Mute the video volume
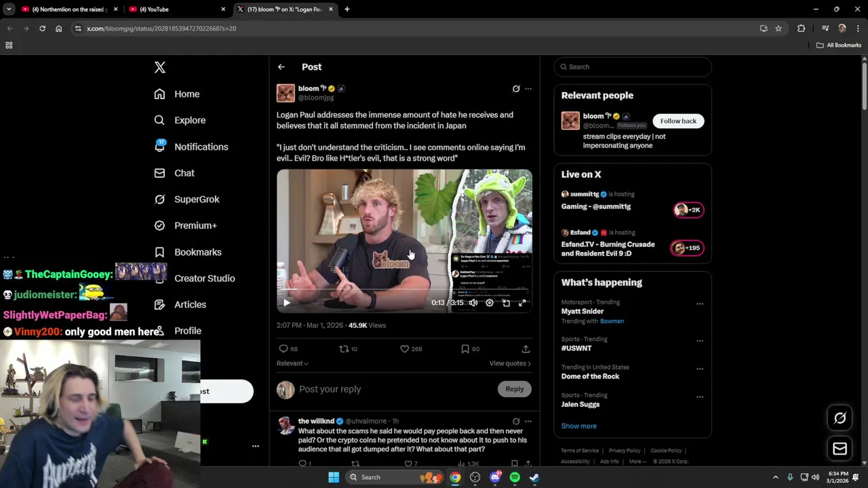868x488 pixels. 473,303
